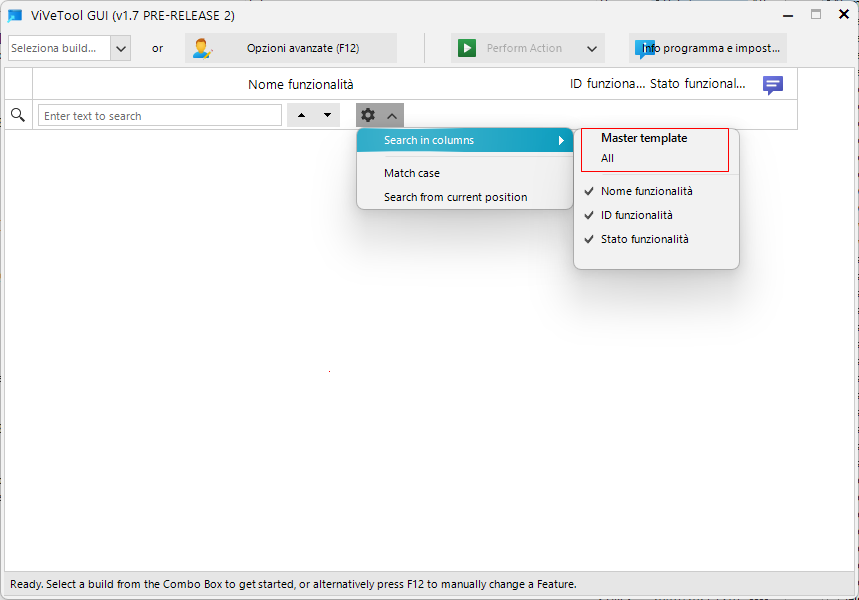Click the blue chat bubble icon near column headers
The width and height of the screenshot is (859, 600).
point(772,85)
